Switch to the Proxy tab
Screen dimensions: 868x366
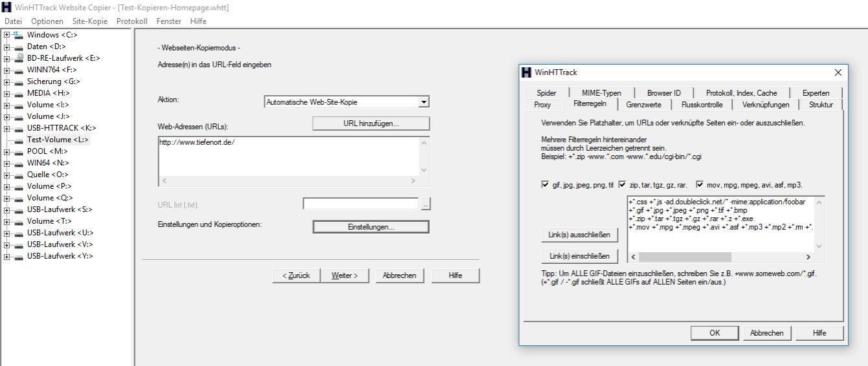tap(542, 105)
